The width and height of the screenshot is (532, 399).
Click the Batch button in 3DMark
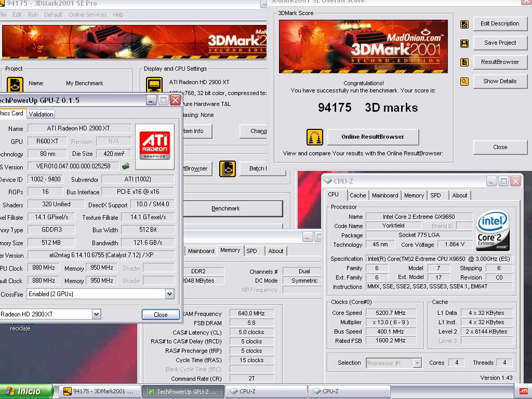[x=262, y=169]
